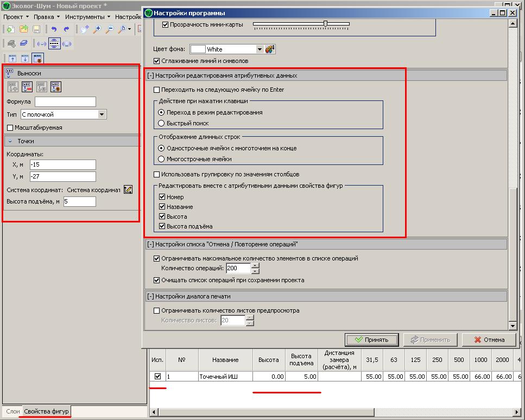Viewport: 525px width, 420px height.
Task: Click the zoom in magnifier icon
Action: (x=98, y=29)
